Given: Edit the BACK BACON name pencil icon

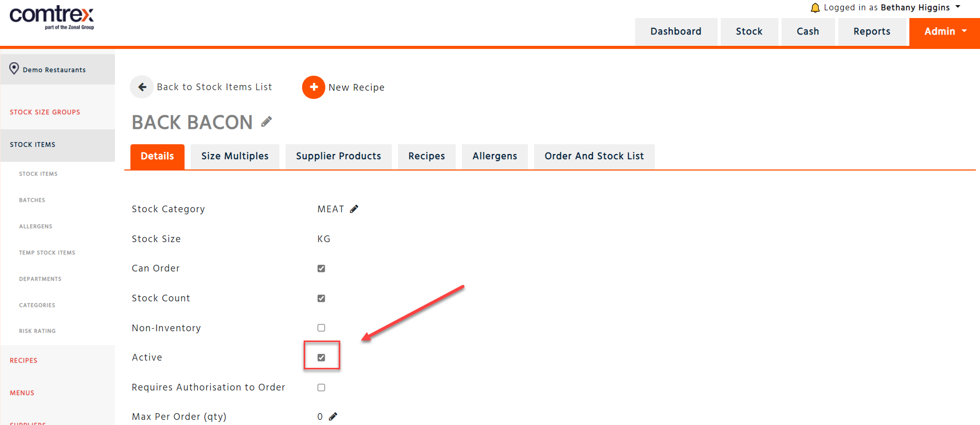Looking at the screenshot, I should point(267,122).
